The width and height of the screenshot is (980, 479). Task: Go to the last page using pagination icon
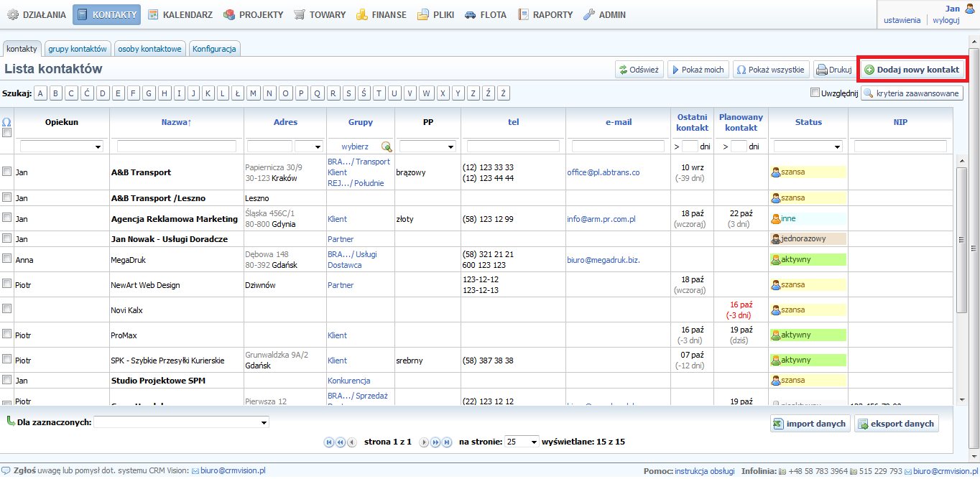click(x=447, y=442)
